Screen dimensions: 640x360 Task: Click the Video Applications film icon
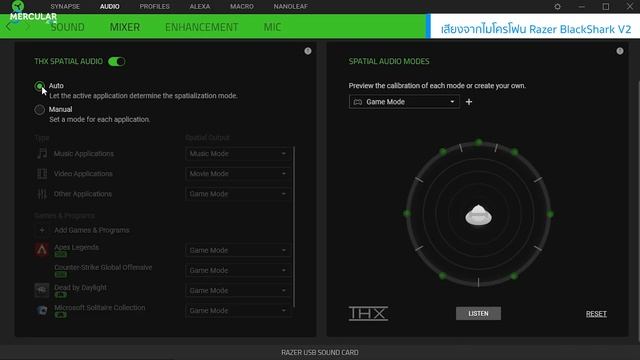coord(42,173)
